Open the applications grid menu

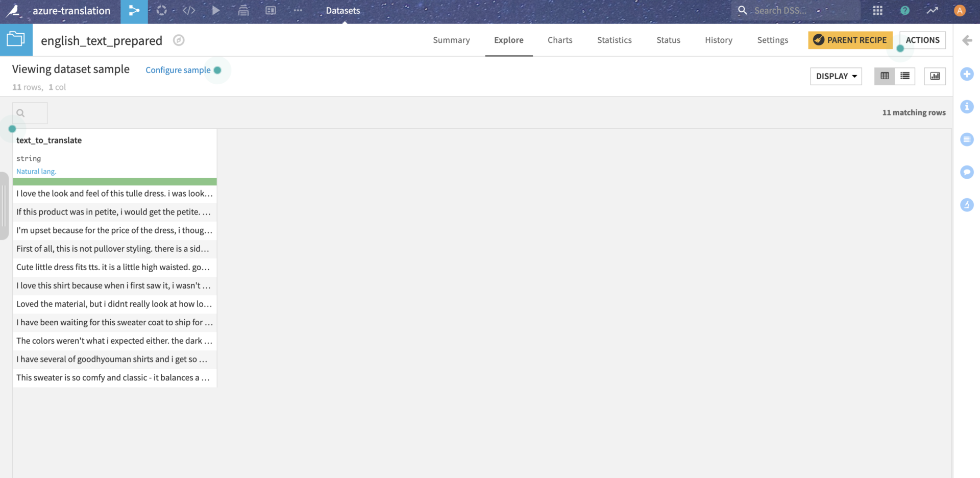point(877,11)
